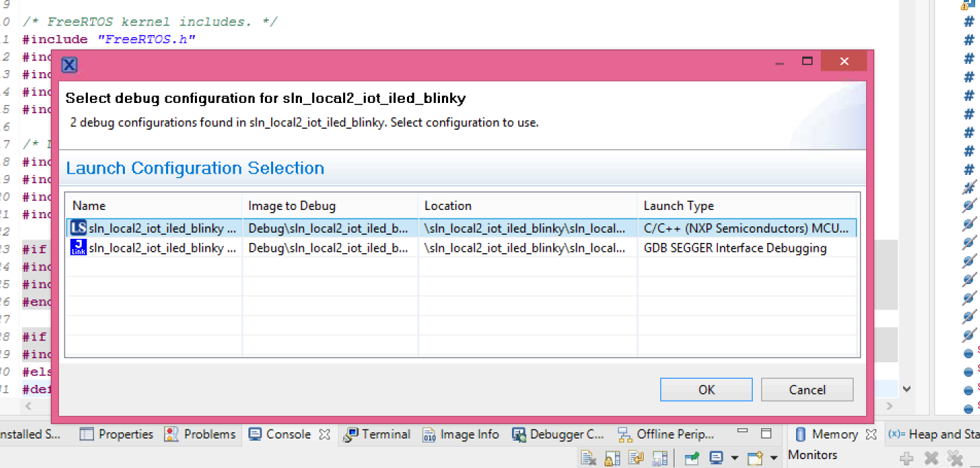Viewport: 980px width, 468px height.
Task: Remove all memory monitors
Action: [x=954, y=458]
